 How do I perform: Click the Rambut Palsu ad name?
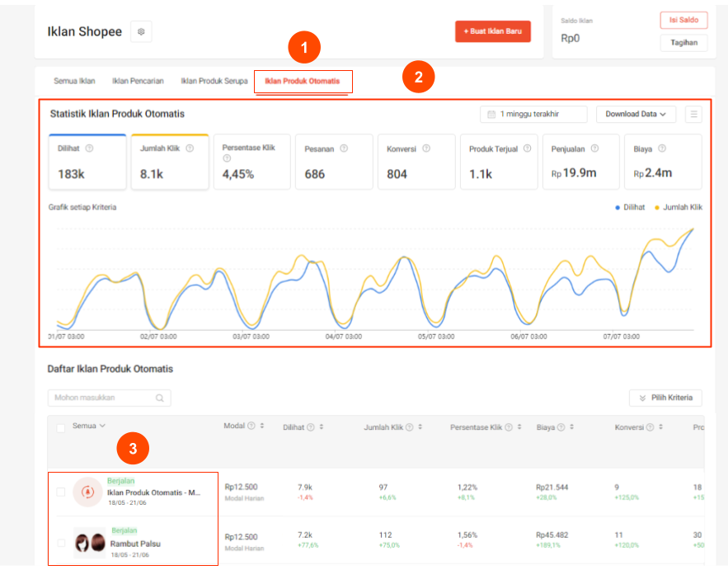pyautogui.click(x=135, y=544)
